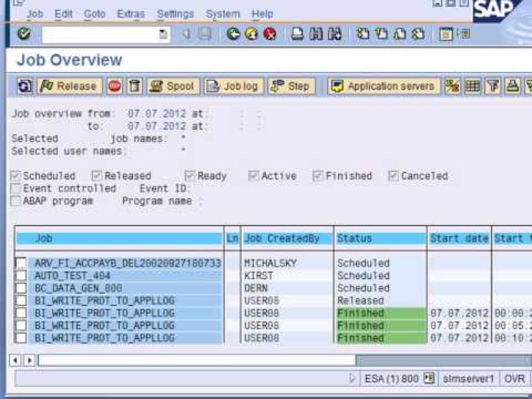Screen dimensions: 532x399
Task: Click the Print icon in standard toolbar
Action: pos(296,33)
